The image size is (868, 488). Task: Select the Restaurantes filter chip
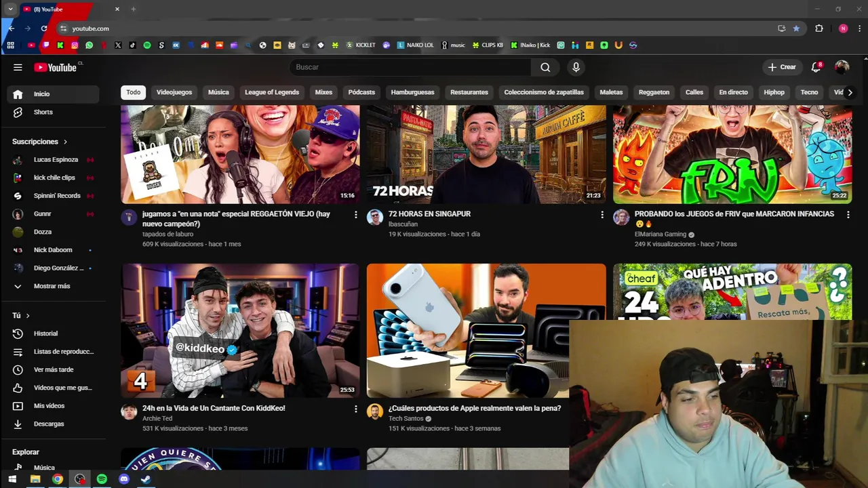click(469, 92)
